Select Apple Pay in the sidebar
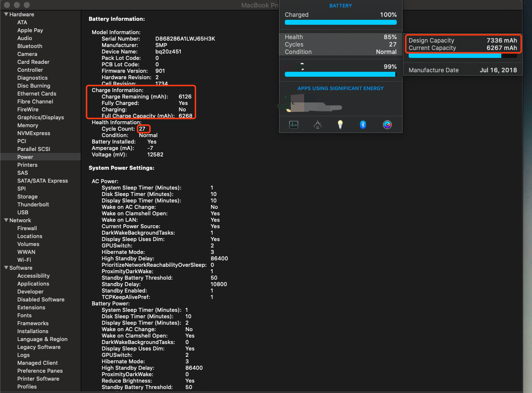Screen dimensions: 532x393 [x=30, y=30]
